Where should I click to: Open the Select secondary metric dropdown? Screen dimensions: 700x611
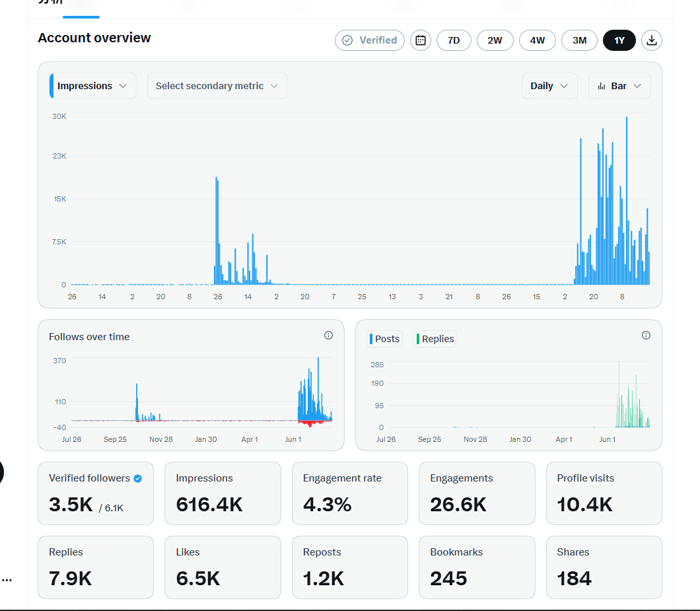(x=217, y=86)
